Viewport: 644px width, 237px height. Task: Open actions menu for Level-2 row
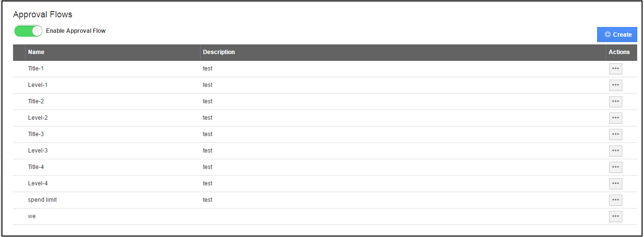615,118
